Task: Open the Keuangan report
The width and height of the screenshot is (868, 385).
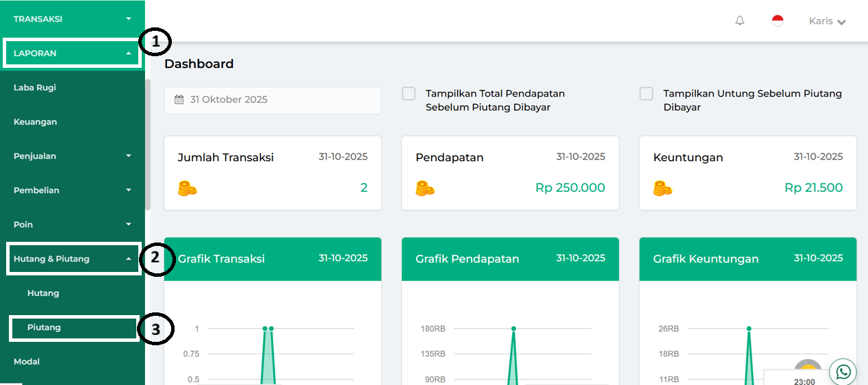Action: click(x=36, y=122)
